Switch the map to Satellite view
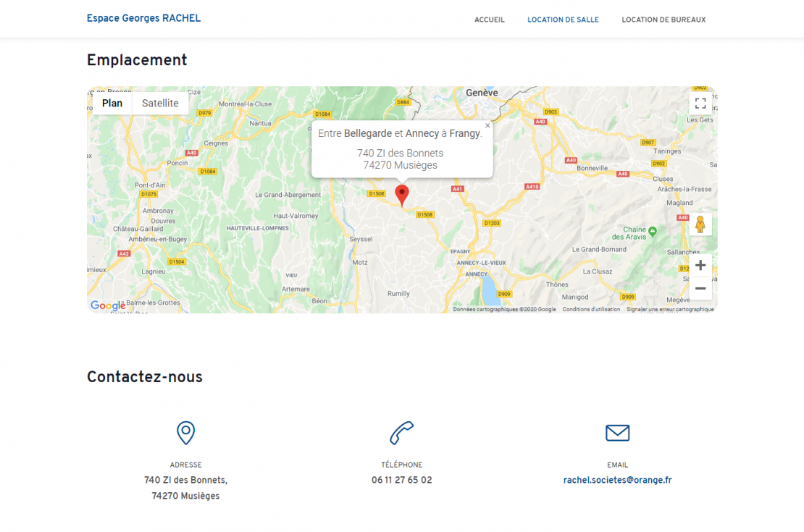This screenshot has width=804, height=532. pos(160,103)
